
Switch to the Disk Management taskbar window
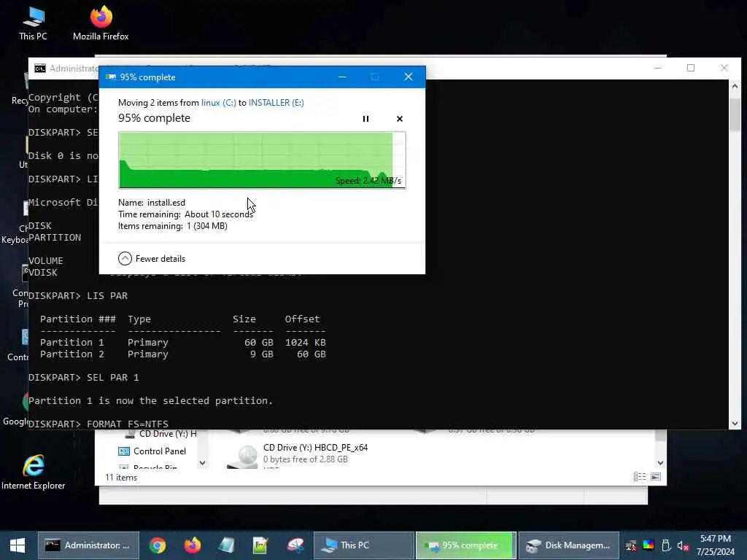click(569, 545)
